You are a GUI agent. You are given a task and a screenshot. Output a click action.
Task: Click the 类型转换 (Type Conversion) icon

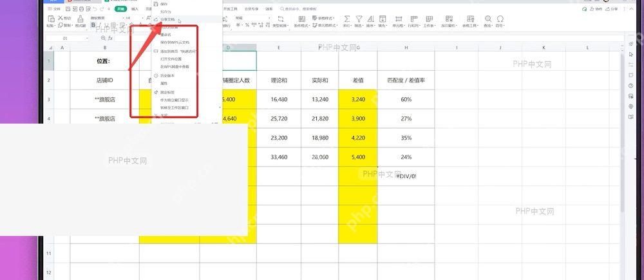coord(281,19)
